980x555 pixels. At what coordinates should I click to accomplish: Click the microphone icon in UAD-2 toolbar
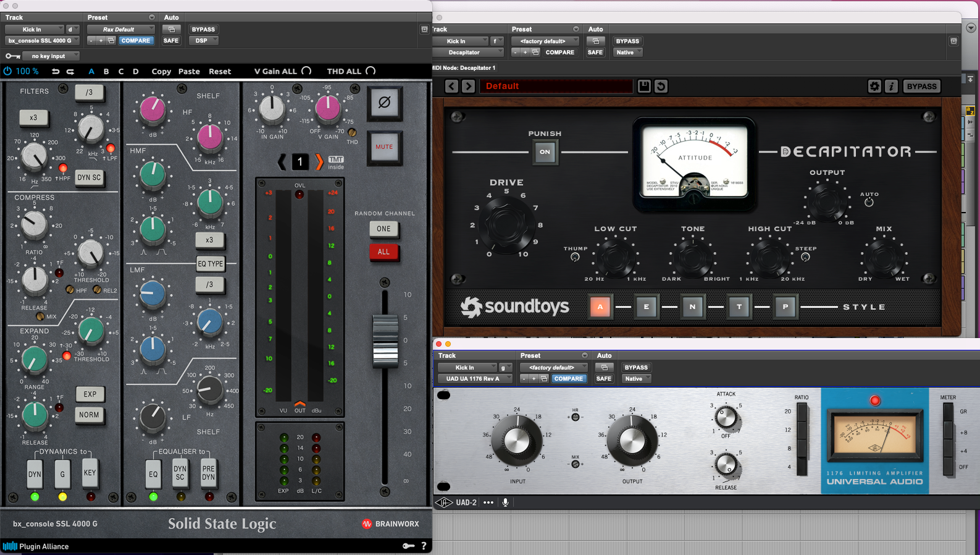click(x=505, y=502)
